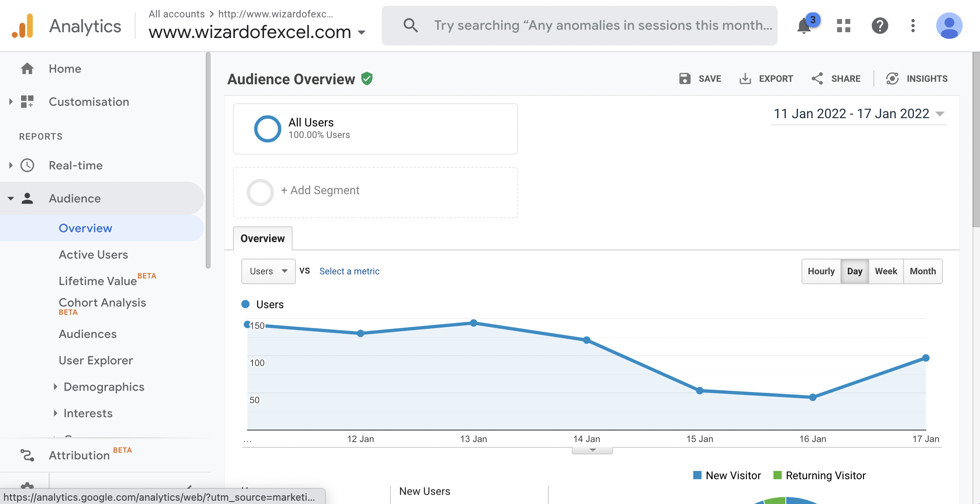Click the Admin gear icon at bottom
The height and width of the screenshot is (504, 980).
click(27, 487)
